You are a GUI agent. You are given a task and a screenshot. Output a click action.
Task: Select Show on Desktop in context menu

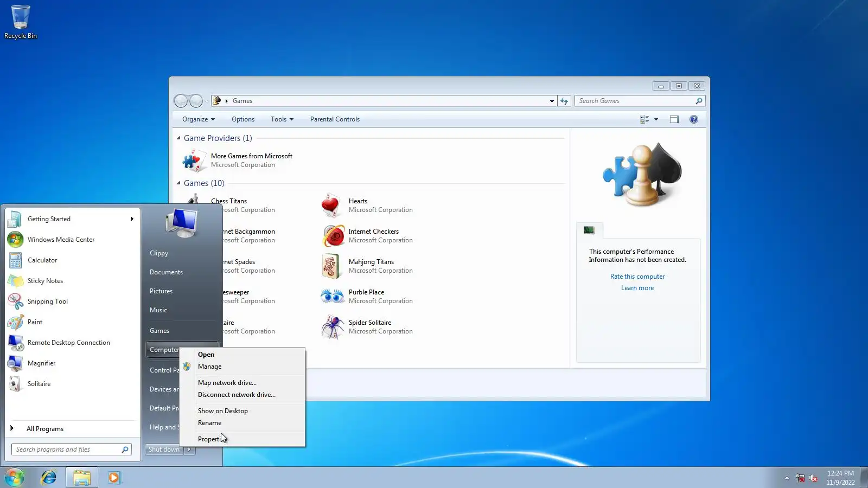coord(242,411)
